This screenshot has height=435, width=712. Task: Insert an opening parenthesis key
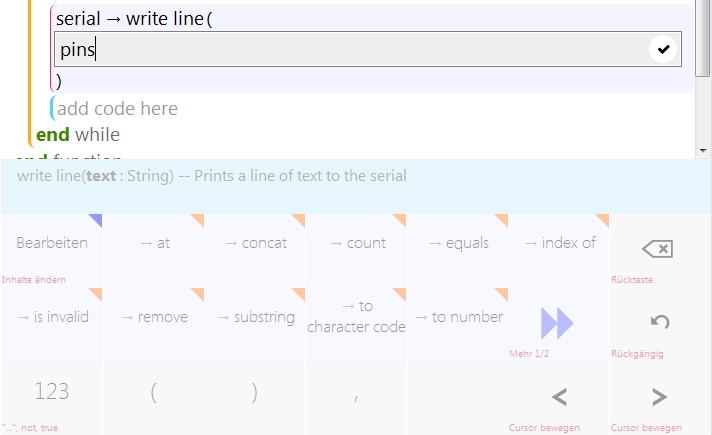coord(153,393)
